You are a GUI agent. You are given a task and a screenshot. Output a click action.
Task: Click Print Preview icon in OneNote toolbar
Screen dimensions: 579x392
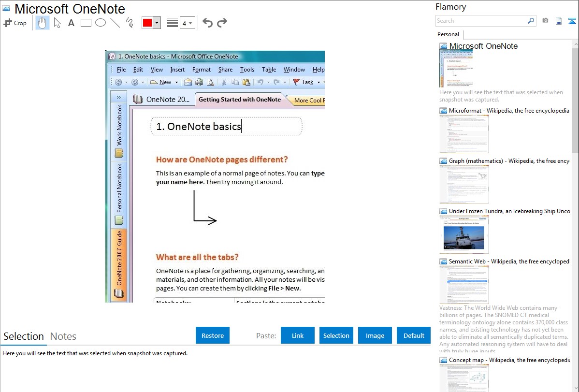(210, 82)
